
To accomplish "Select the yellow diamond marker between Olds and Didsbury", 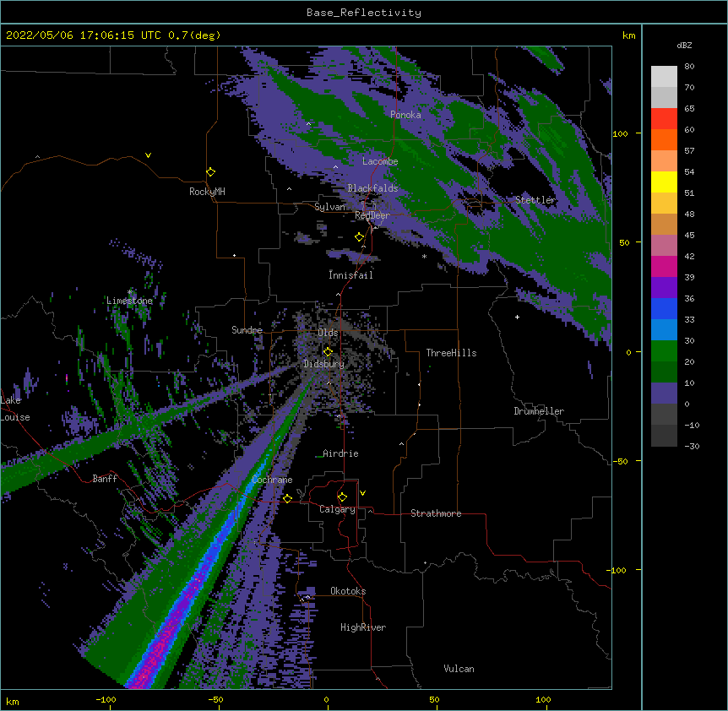I will [328, 351].
